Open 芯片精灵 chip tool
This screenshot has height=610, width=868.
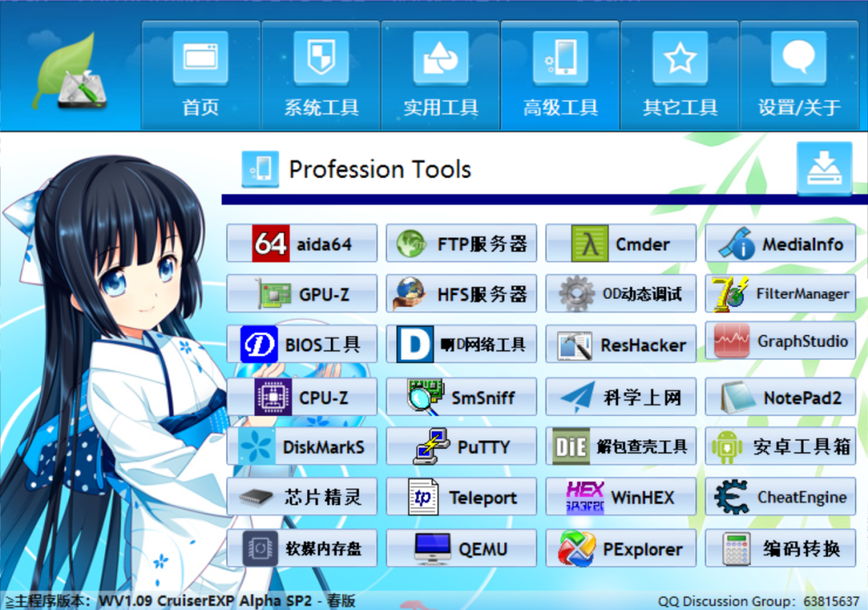[x=301, y=497]
